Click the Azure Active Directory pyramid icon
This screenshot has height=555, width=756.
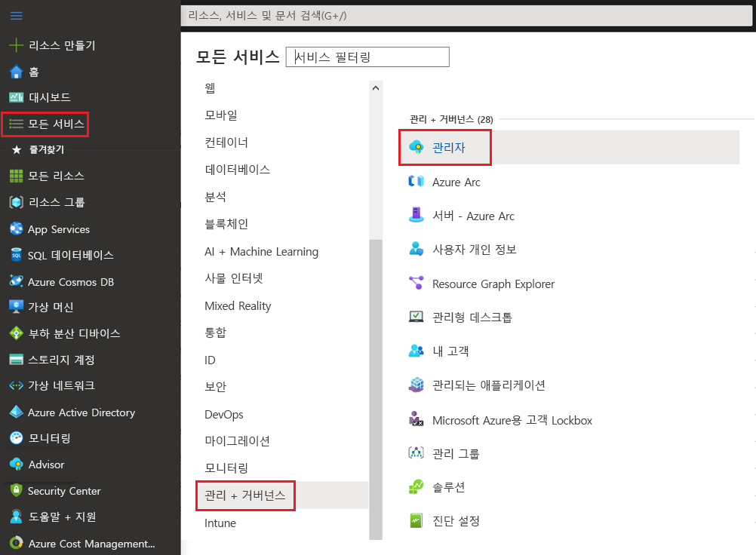[16, 412]
